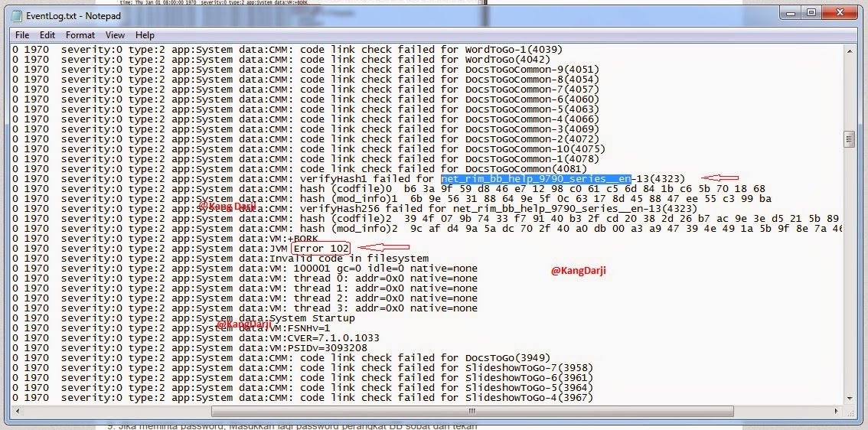Click the 'hash (mod_info)1' log line

392,199
